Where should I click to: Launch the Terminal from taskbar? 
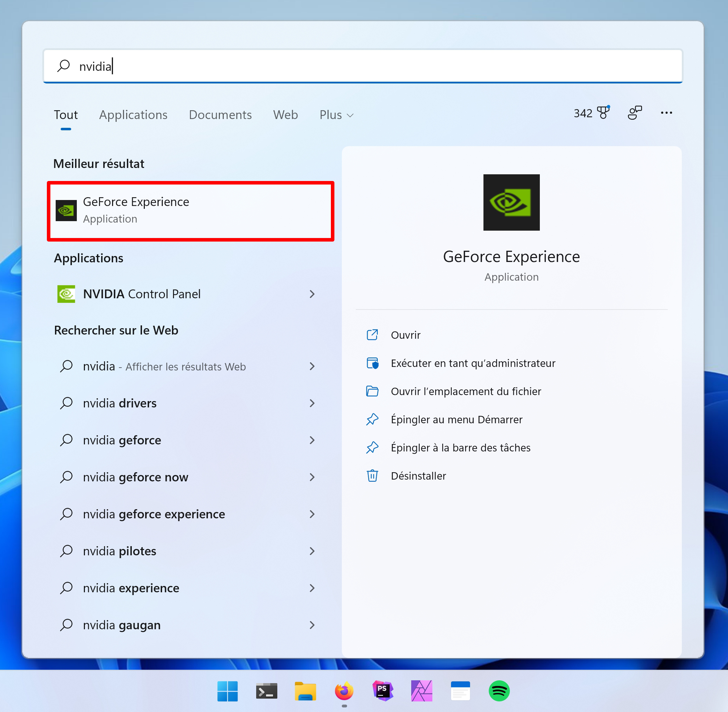click(266, 691)
